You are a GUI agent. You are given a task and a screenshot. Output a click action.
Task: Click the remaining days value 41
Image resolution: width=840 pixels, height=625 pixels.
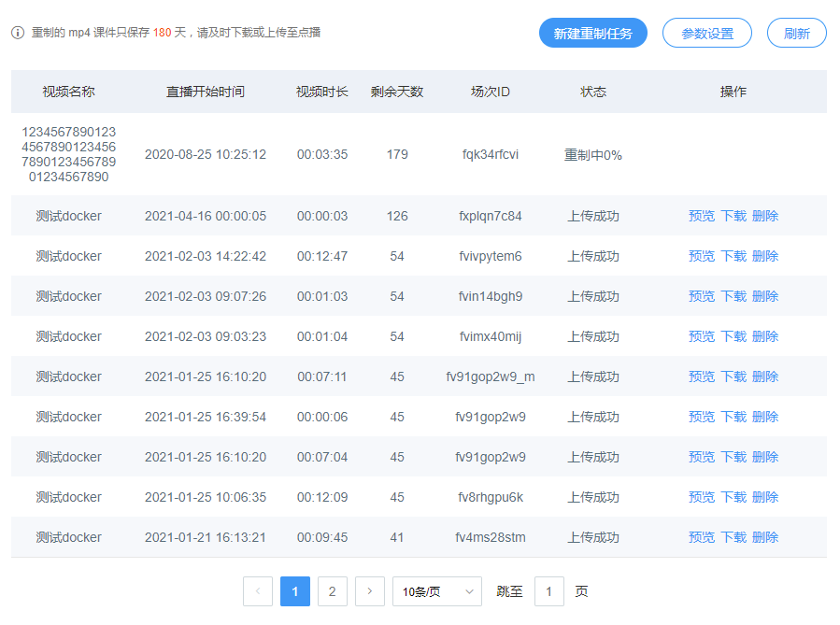(x=397, y=537)
